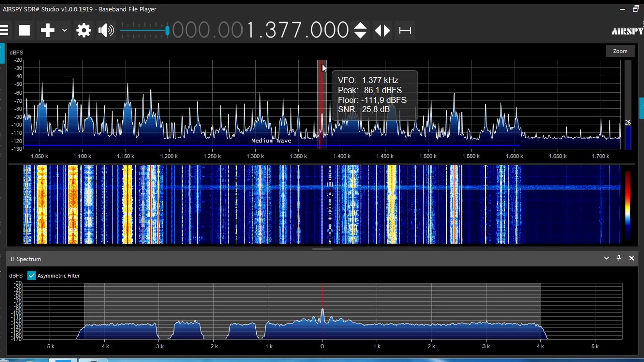Click the left-right center tuning arrows icon
Viewport: 644px width, 362px height.
pyautogui.click(x=382, y=31)
